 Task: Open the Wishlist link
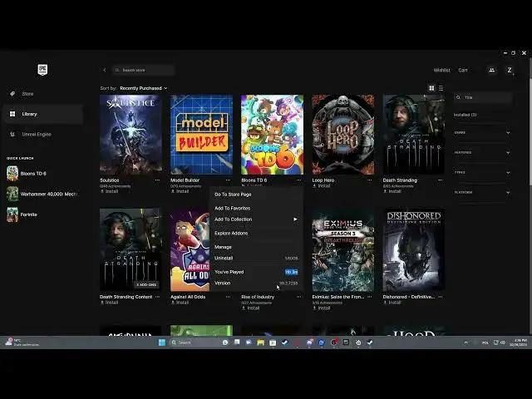441,70
